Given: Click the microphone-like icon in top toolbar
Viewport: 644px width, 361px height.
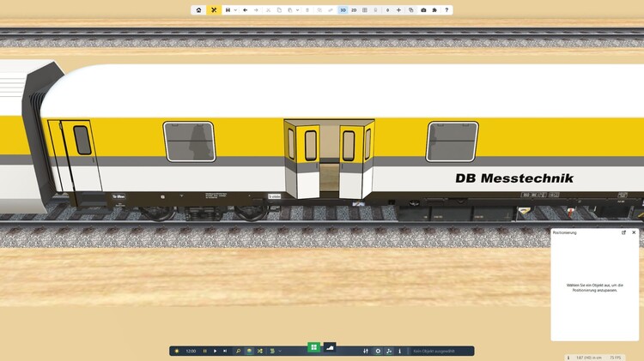Looking at the screenshot, I should click(x=375, y=9).
